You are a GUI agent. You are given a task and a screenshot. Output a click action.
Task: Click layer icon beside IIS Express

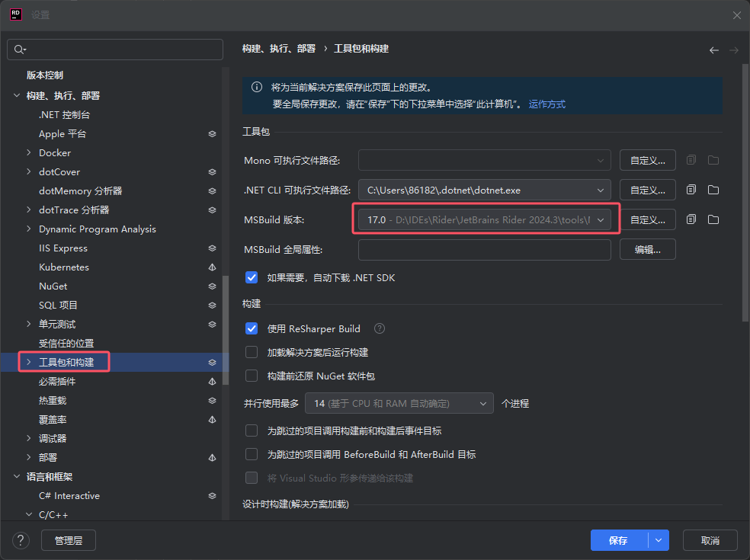coord(212,248)
